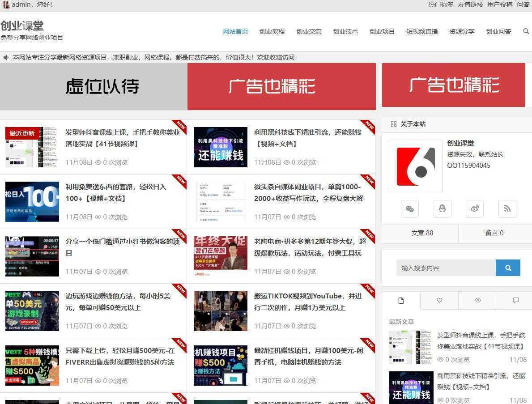Open article 最新挂机赚钱项目
The height and width of the screenshot is (404, 532).
(309, 356)
